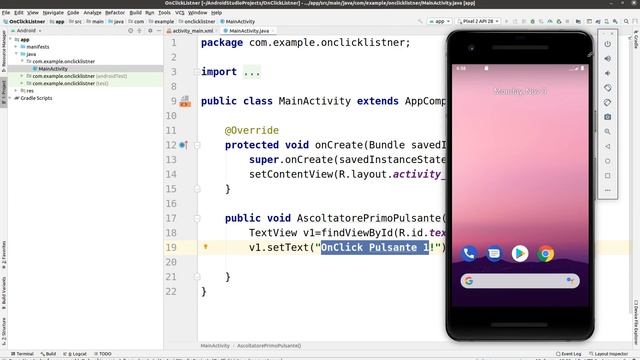Image resolution: width=640 pixels, height=360 pixels.
Task: Open the Build tool window at bottom
Action: pos(48,354)
